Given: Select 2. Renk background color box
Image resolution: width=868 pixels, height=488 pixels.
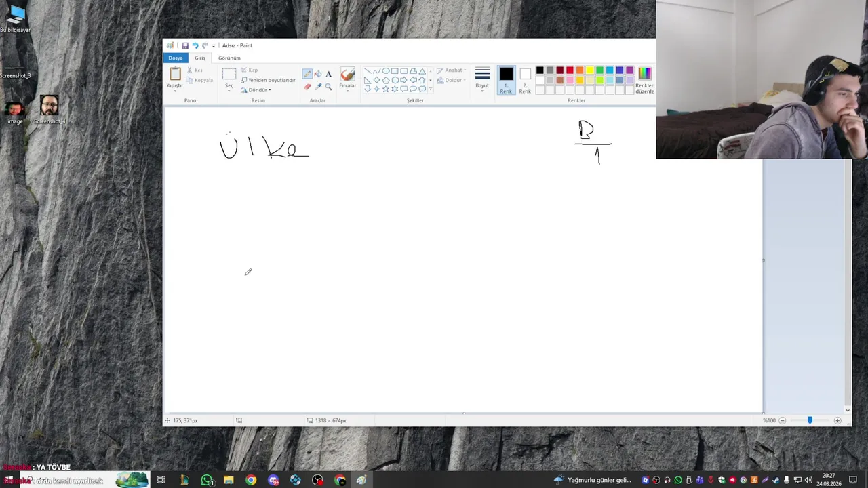Looking at the screenshot, I should point(525,80).
